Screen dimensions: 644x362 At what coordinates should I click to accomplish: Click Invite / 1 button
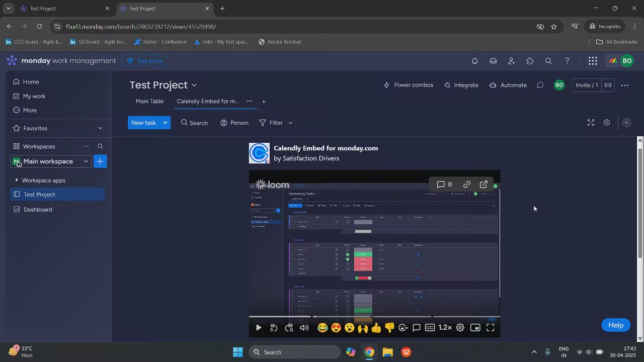tap(587, 85)
